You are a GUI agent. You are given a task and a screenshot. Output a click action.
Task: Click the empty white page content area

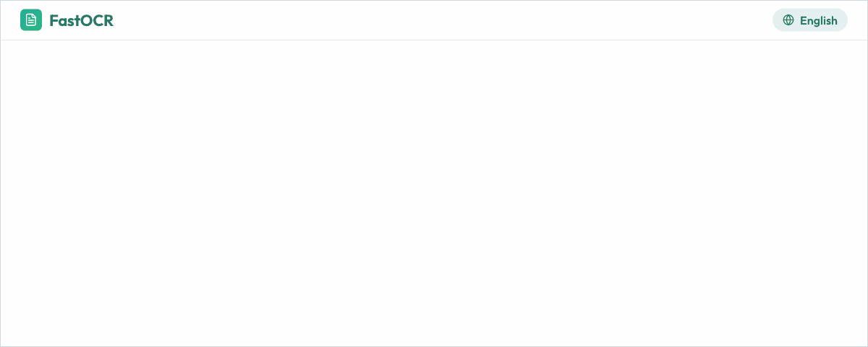point(434,194)
